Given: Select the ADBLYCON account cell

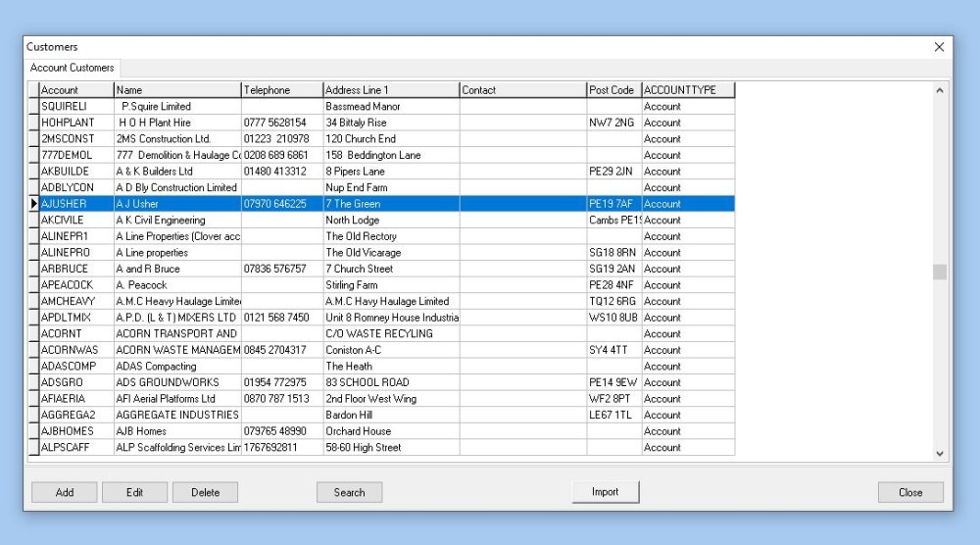Looking at the screenshot, I should (76, 187).
